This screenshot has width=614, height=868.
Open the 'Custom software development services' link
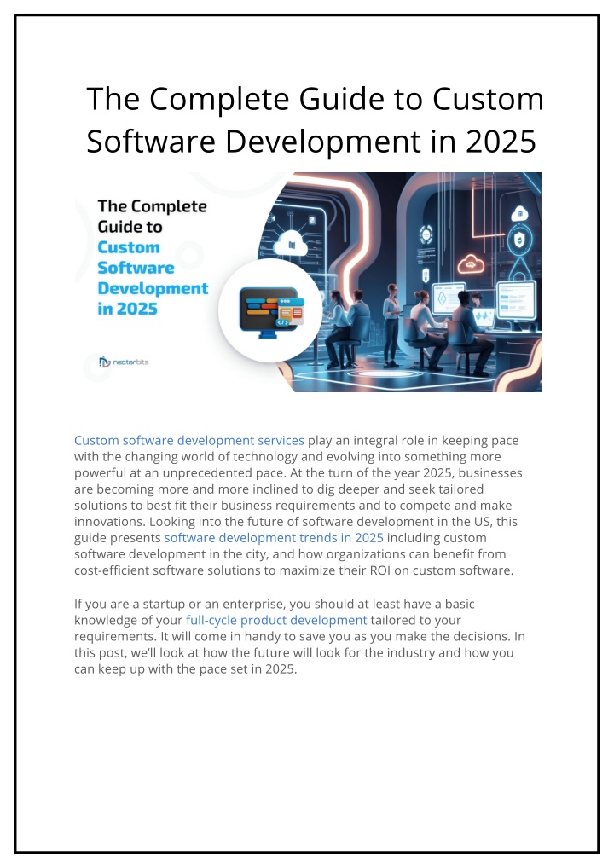(x=189, y=441)
